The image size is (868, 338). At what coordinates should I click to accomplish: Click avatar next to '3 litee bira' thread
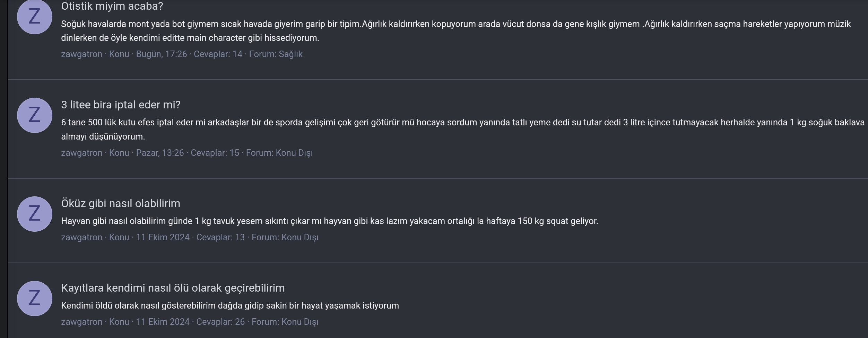(x=34, y=115)
